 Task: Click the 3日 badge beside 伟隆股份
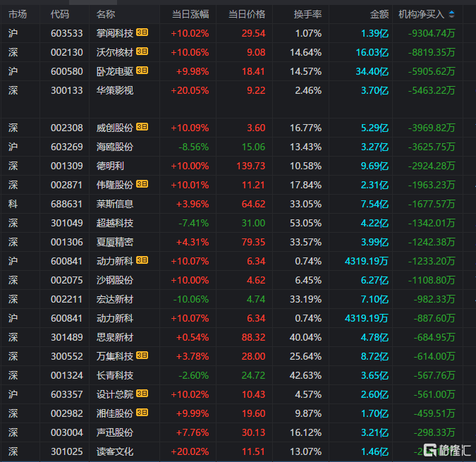[x=142, y=184]
